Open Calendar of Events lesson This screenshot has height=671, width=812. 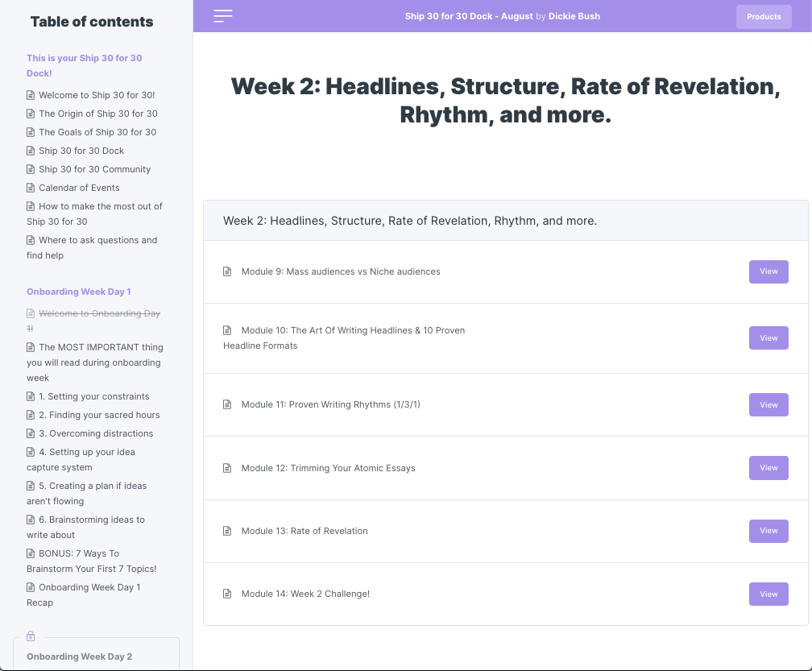click(79, 188)
